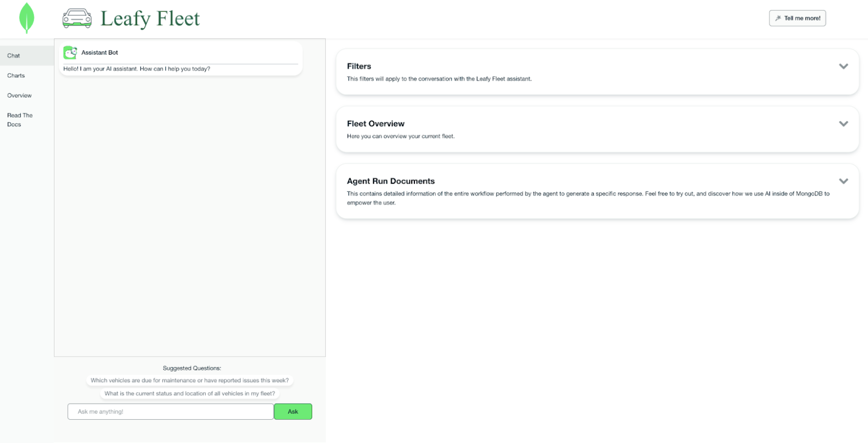Click the wand icon in Tell me more

778,18
